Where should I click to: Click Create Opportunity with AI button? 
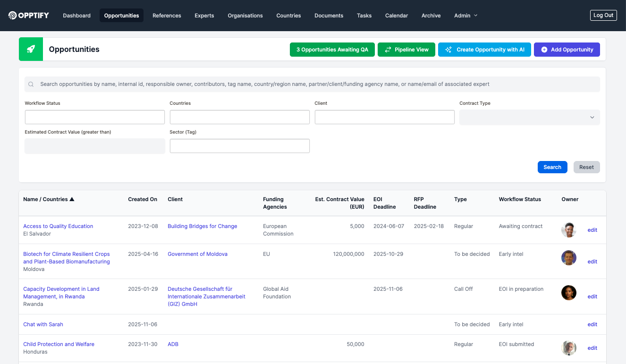(484, 50)
